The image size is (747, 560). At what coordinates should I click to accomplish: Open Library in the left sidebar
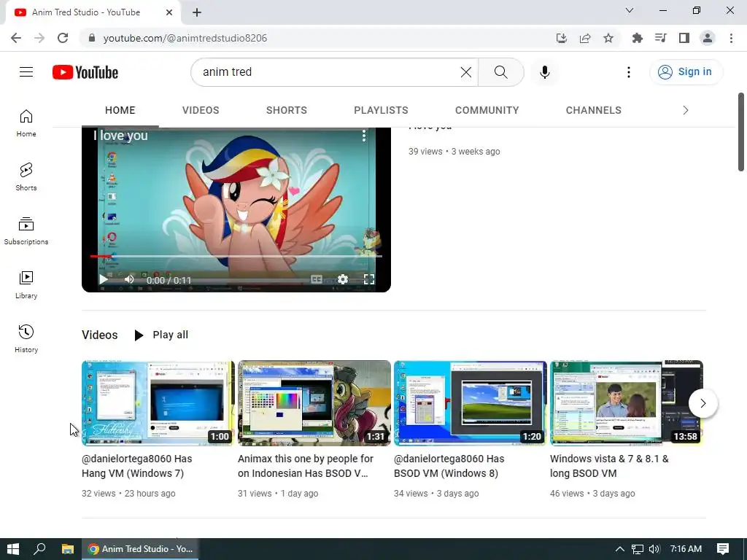(26, 285)
